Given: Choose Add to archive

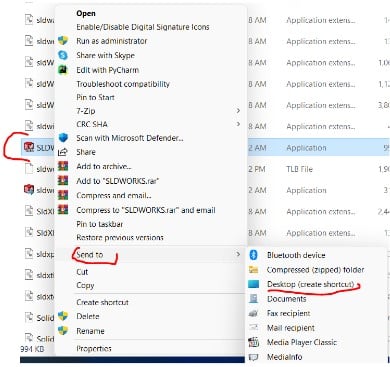Looking at the screenshot, I should pyautogui.click(x=104, y=166).
